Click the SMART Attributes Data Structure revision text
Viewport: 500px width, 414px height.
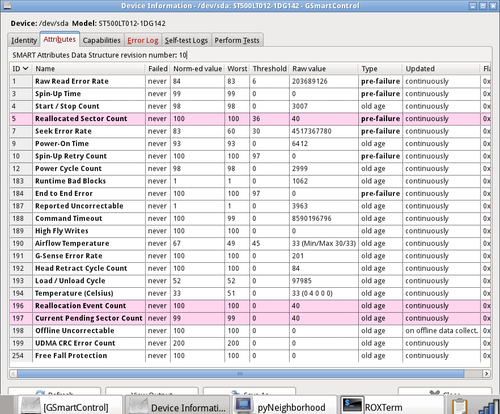pos(100,55)
